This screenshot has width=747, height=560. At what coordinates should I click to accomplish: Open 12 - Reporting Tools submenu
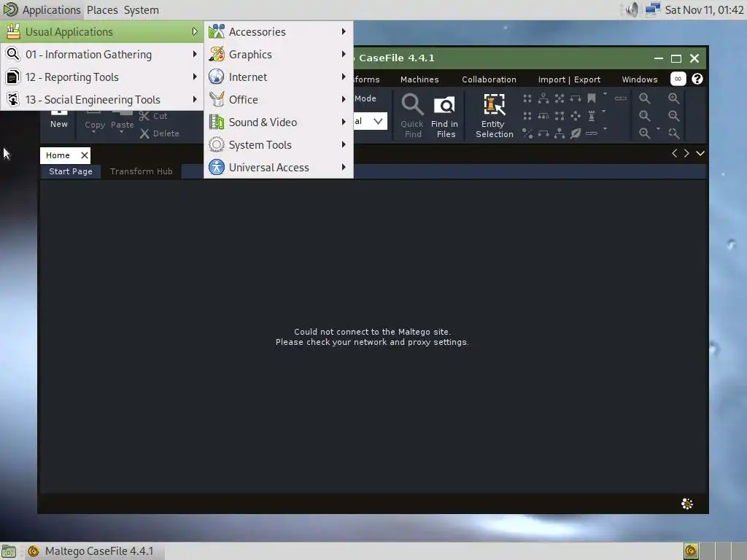pos(102,77)
